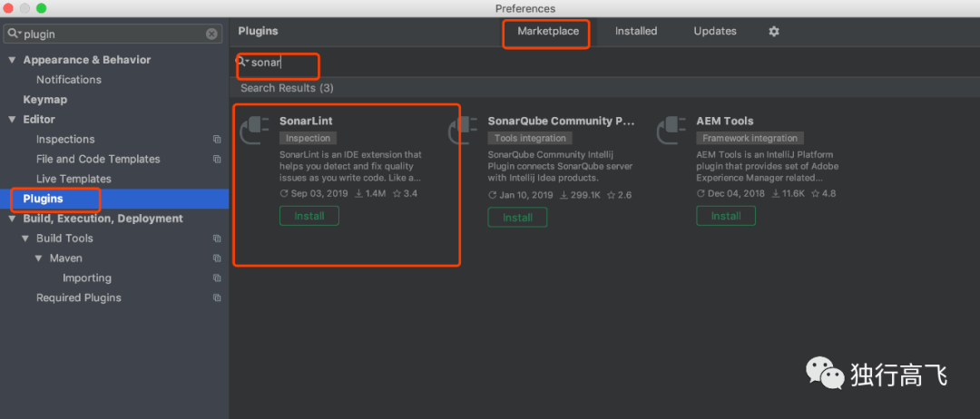This screenshot has width=980, height=419.
Task: Click the copy icon beside Inspections
Action: 217,140
